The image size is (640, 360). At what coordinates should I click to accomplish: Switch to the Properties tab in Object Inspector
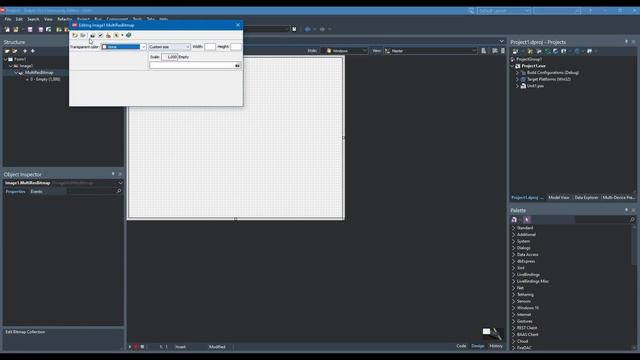(15, 191)
